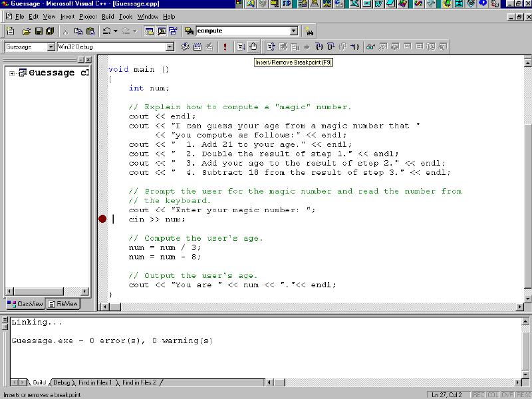
Task: Click the output pane scroll down arrow
Action: click(525, 374)
